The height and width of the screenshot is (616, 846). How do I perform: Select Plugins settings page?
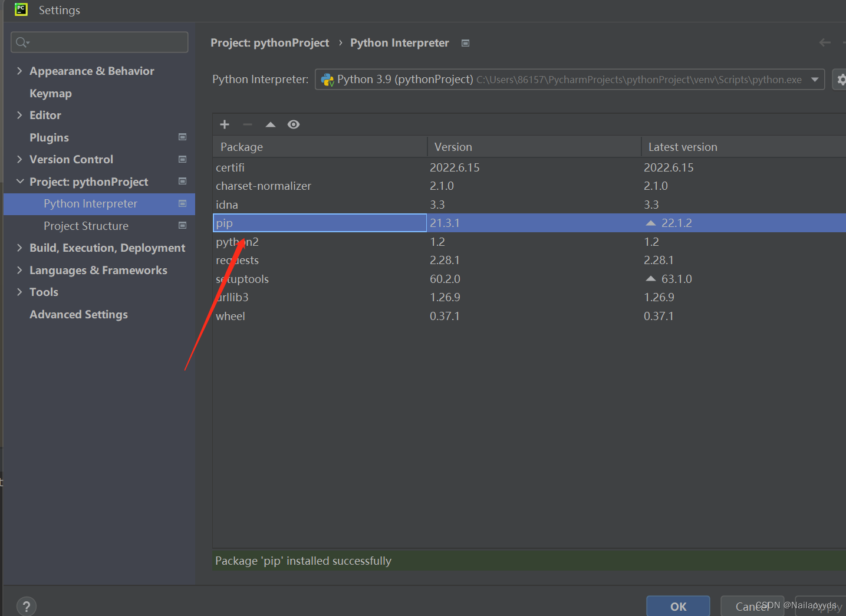point(50,137)
